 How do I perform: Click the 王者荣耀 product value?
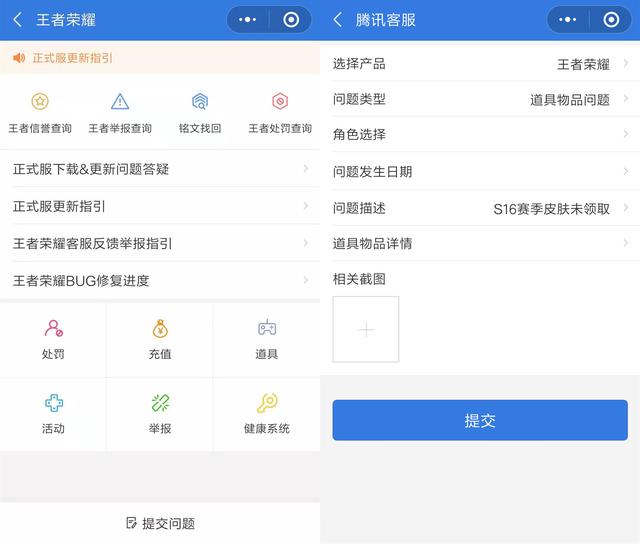coord(583,64)
